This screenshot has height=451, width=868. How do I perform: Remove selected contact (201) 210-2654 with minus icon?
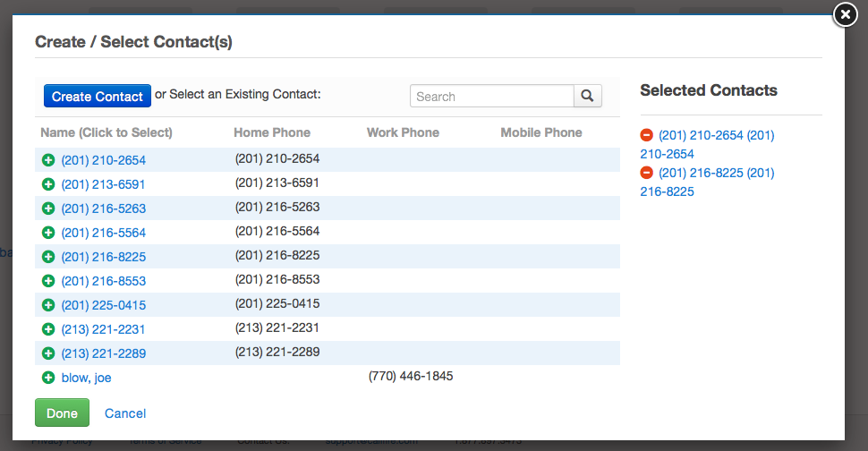coord(647,135)
